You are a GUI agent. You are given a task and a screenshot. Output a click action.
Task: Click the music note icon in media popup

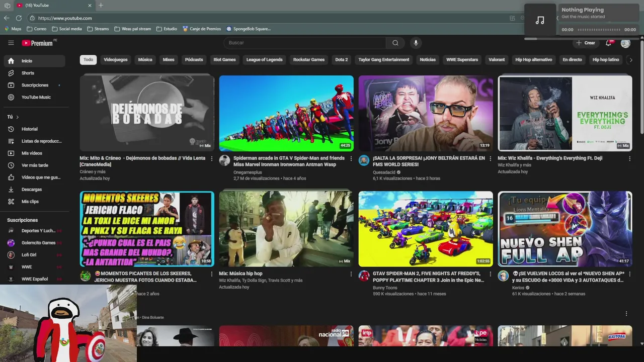pyautogui.click(x=540, y=21)
